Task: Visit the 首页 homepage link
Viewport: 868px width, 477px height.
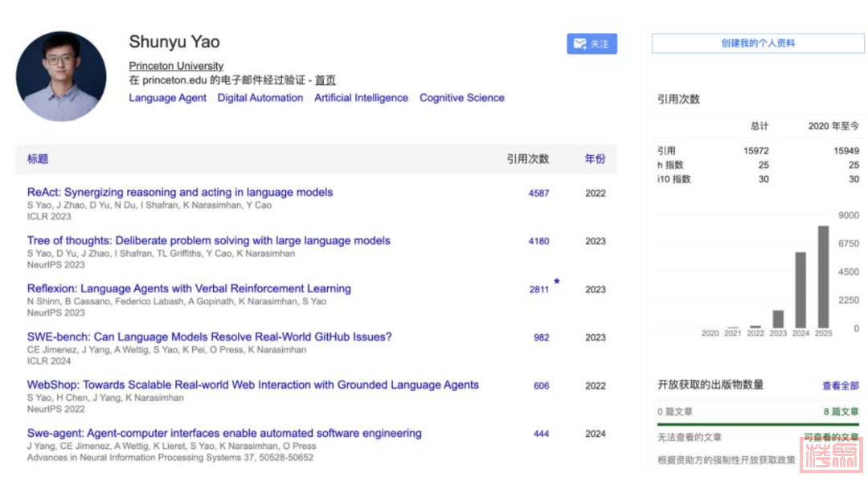Action: pyautogui.click(x=325, y=80)
